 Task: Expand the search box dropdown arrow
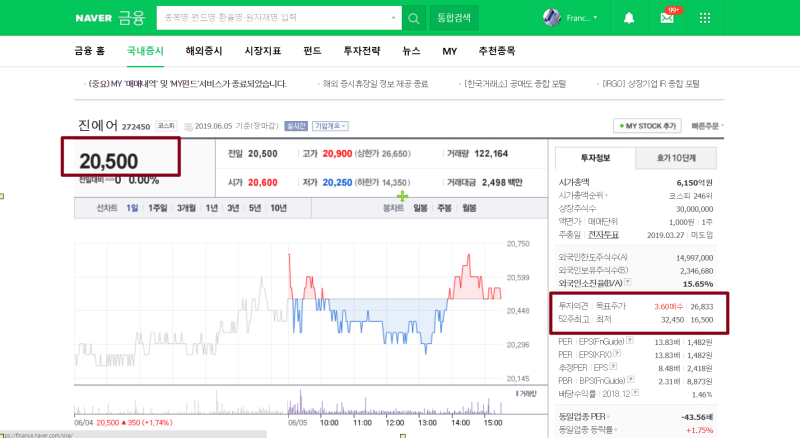pyautogui.click(x=393, y=18)
